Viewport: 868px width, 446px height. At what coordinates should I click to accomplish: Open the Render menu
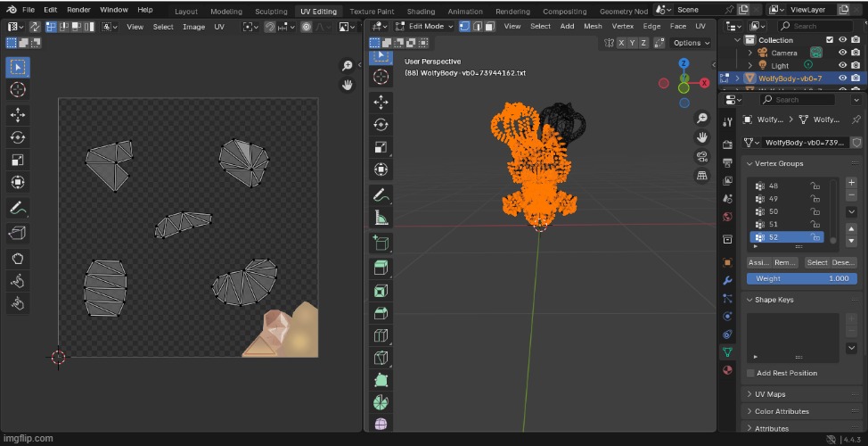pos(78,10)
